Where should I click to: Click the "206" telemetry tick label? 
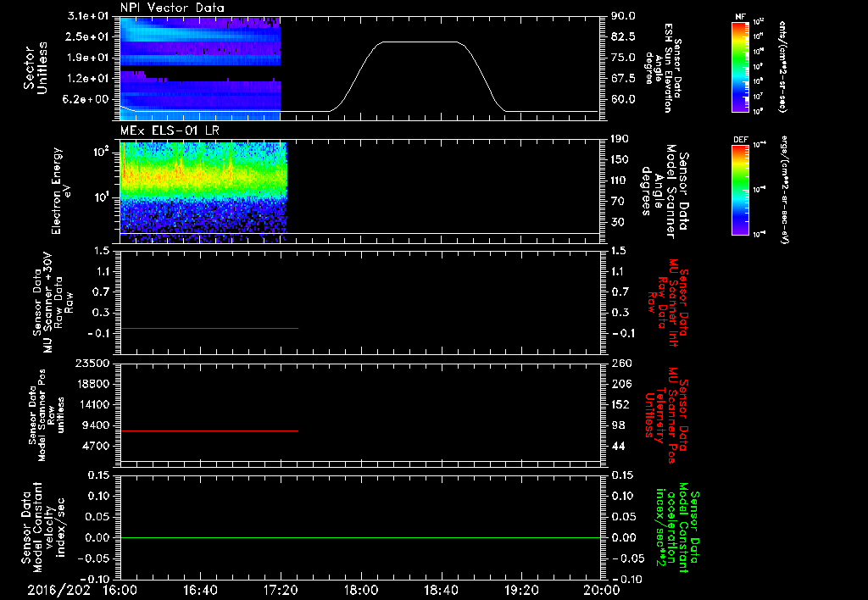620,384
